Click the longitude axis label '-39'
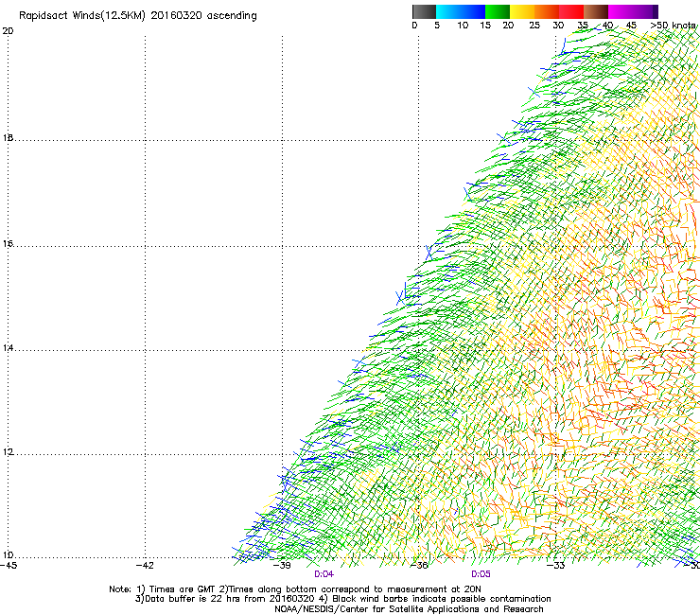The image size is (700, 615). coord(282,566)
